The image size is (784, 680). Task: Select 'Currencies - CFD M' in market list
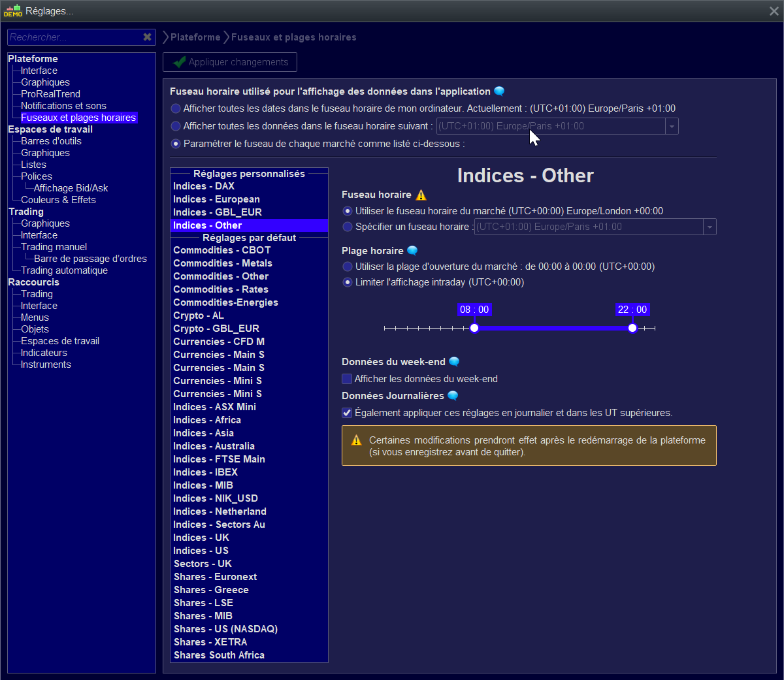(x=249, y=342)
